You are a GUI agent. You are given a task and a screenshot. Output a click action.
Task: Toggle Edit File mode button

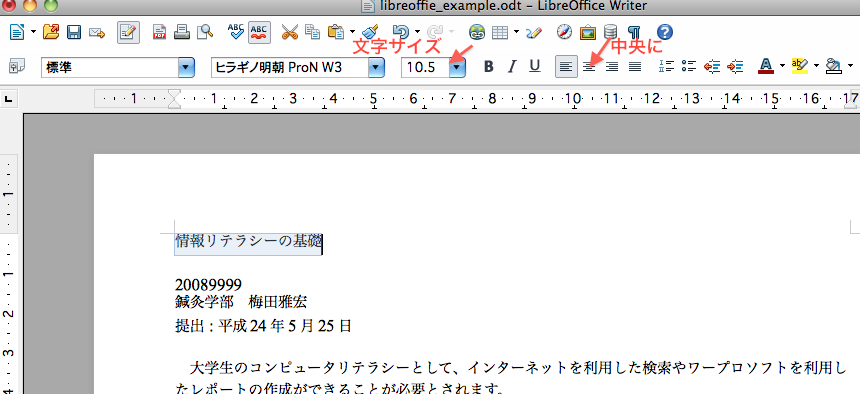click(x=128, y=33)
